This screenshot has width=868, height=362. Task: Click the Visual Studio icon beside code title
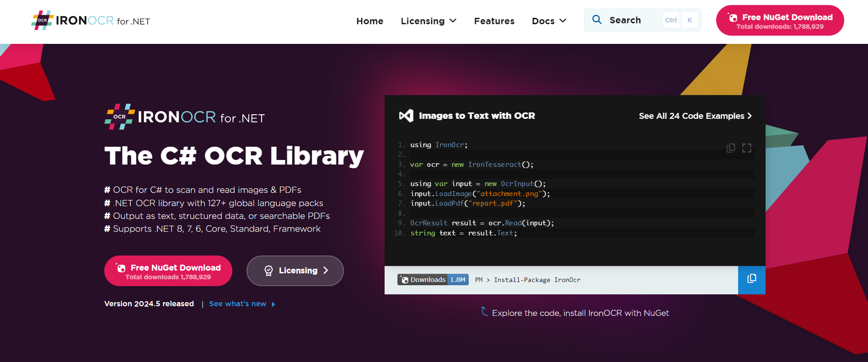[x=406, y=116]
